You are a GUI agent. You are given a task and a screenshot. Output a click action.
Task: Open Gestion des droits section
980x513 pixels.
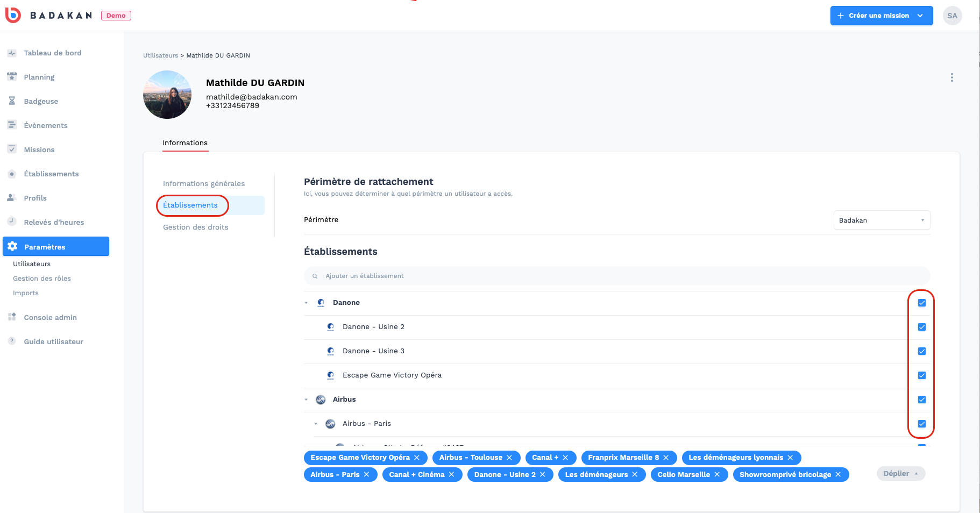[x=196, y=227]
